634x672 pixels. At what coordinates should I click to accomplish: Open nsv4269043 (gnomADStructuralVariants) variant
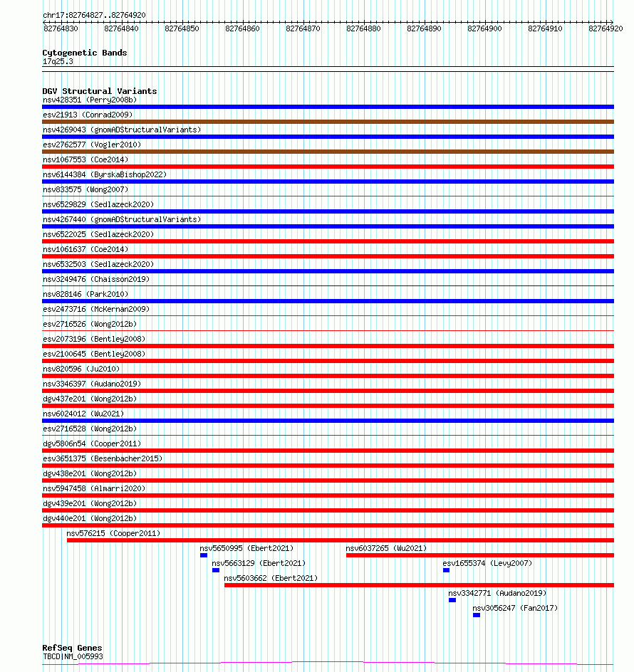point(122,130)
